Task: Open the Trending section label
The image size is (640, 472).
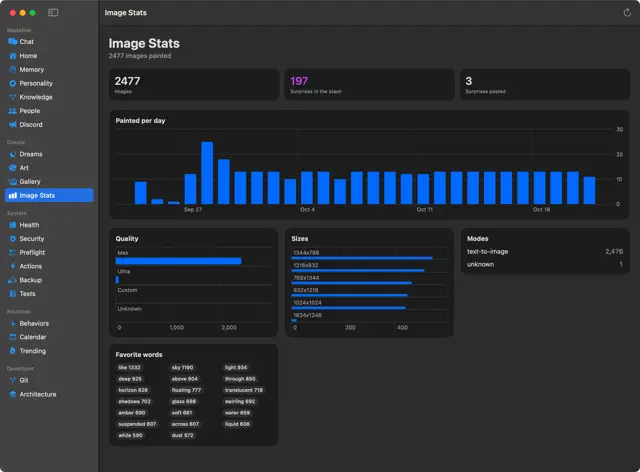Action: click(x=33, y=351)
